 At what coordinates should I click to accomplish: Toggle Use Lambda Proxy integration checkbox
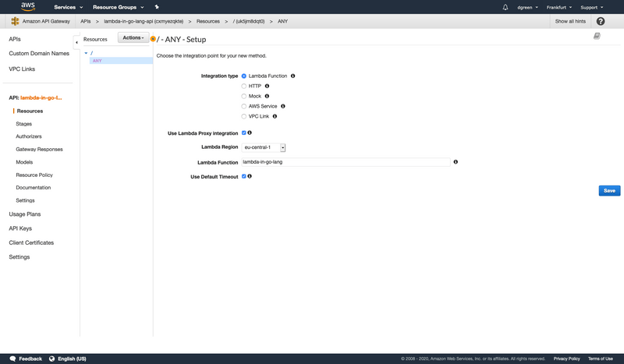244,133
